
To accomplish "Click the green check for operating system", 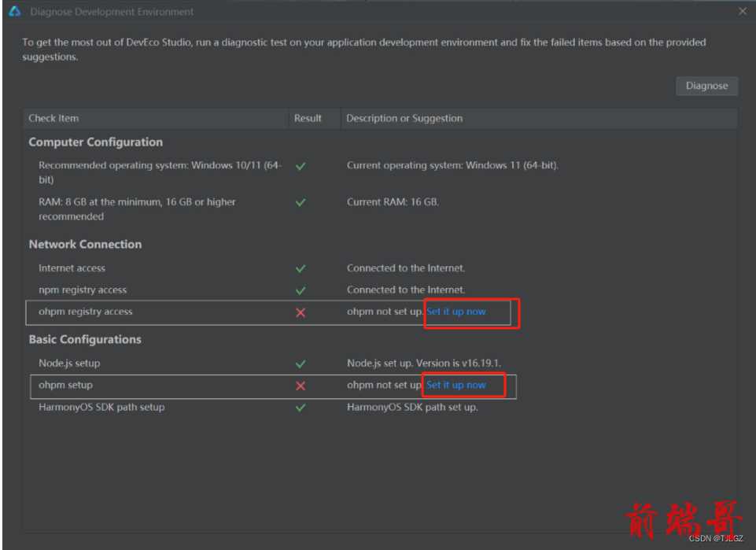I will click(x=301, y=166).
